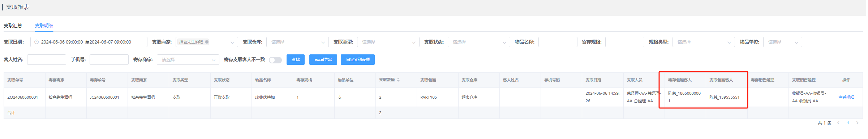The image size is (868, 139).
Task: Switch to the 支取汇总 tab
Action: pos(13,26)
